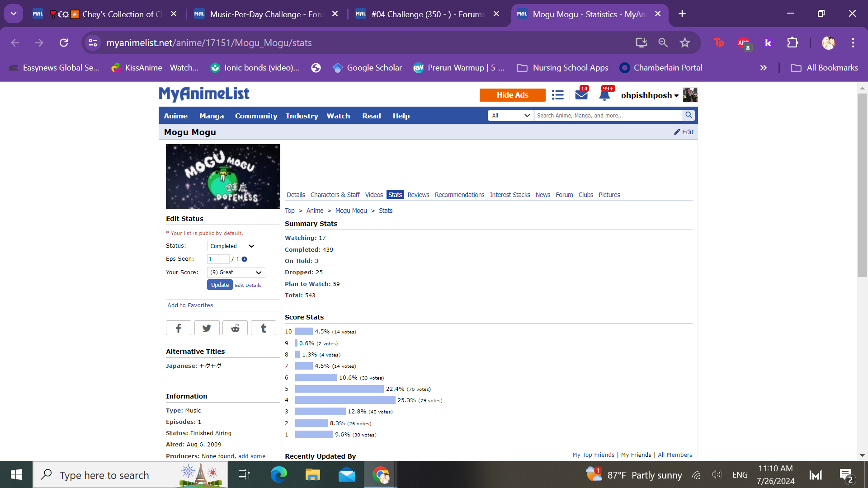This screenshot has height=488, width=868.
Task: Bookmark this page with the star icon
Action: (684, 43)
